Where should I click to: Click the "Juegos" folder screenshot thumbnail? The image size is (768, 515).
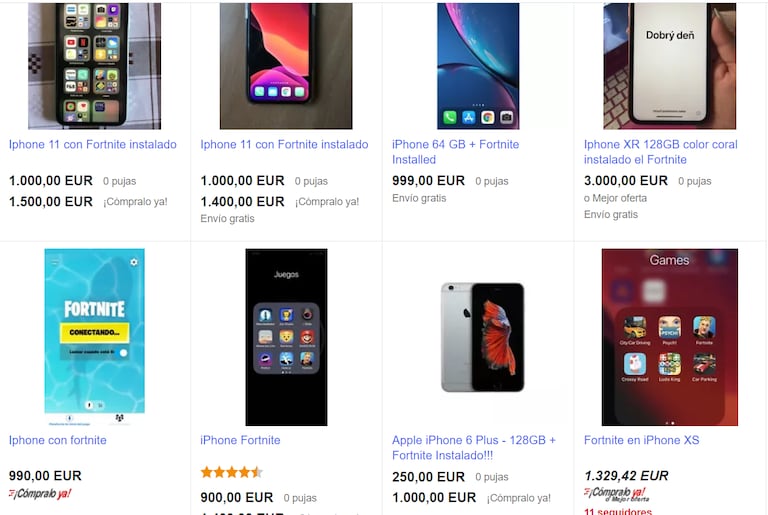pyautogui.click(x=286, y=337)
